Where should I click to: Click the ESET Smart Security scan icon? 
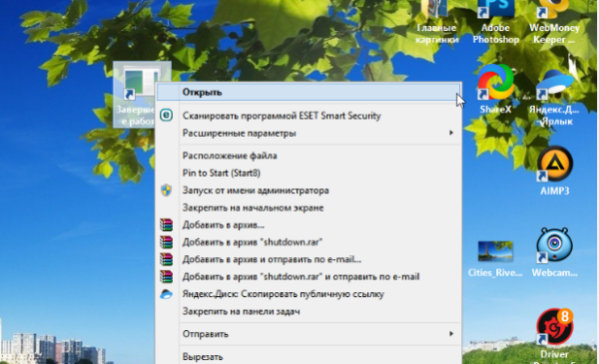166,116
